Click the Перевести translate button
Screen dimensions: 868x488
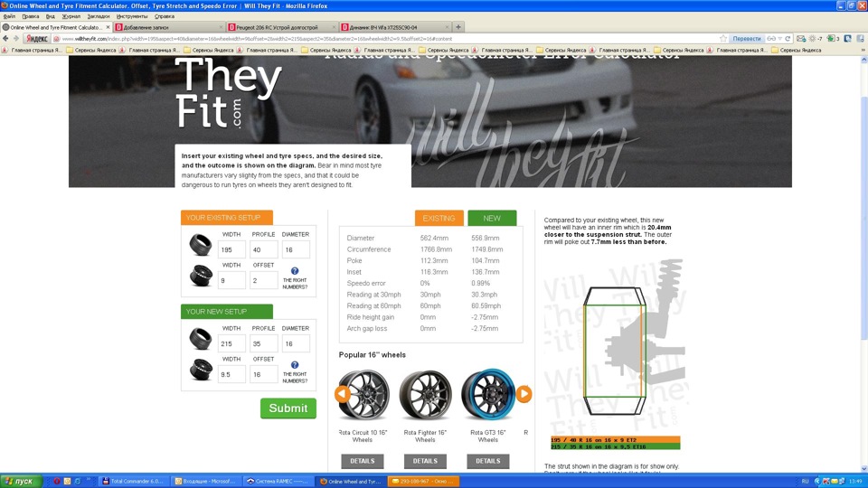tap(746, 39)
